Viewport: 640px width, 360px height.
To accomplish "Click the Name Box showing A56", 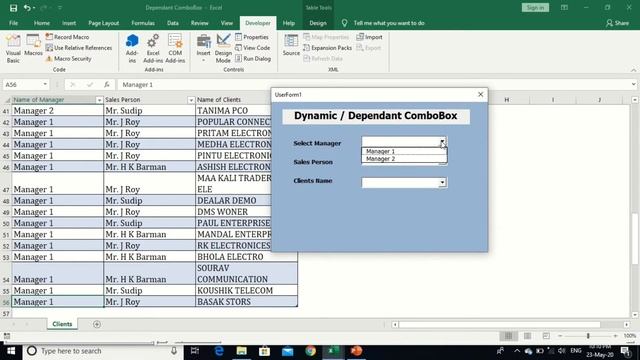I will pyautogui.click(x=22, y=84).
